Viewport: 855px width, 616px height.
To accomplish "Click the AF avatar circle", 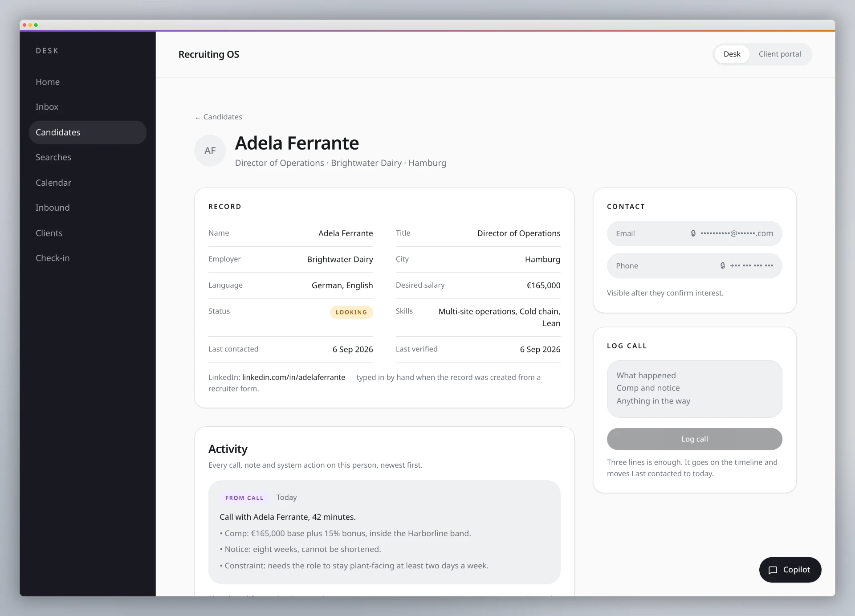I will (210, 151).
